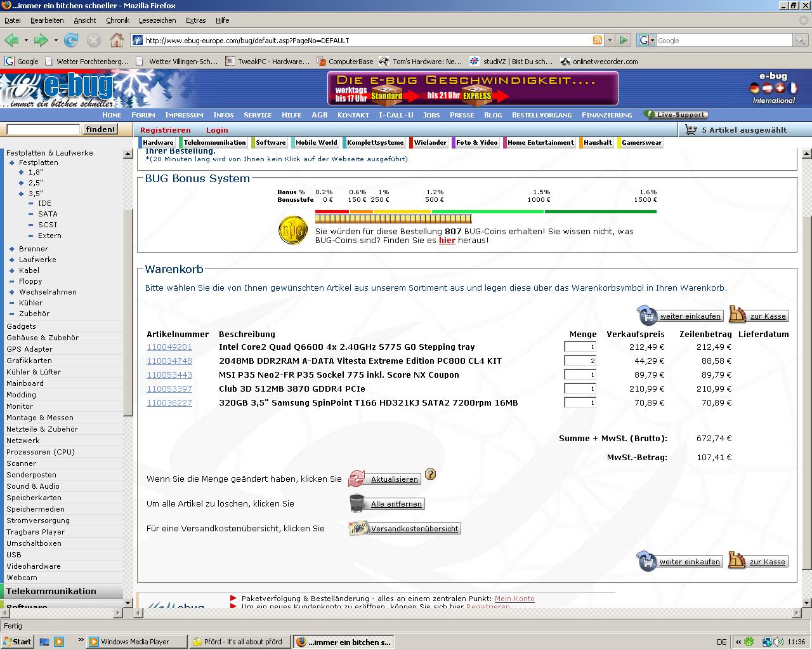Screen dimensions: 812x650
Task: Reload the page with refresh icon
Action: click(71, 40)
